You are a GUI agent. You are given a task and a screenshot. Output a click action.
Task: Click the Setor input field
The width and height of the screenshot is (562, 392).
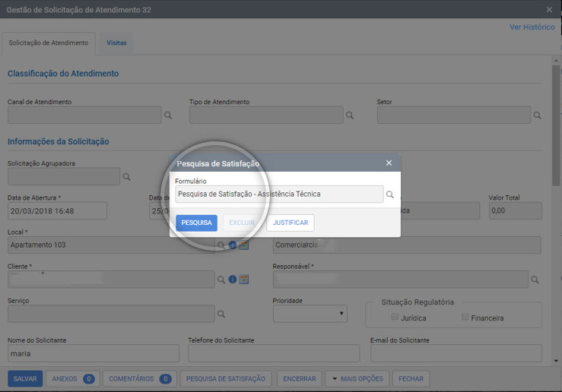pos(454,115)
